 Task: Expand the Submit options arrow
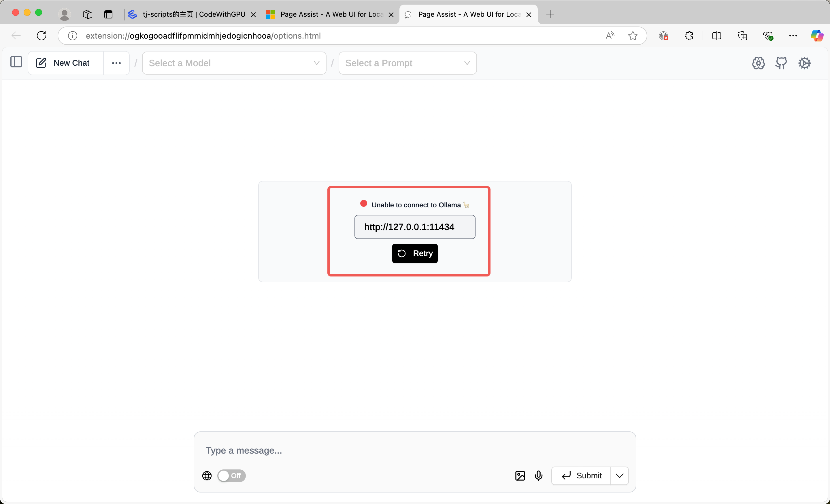619,475
